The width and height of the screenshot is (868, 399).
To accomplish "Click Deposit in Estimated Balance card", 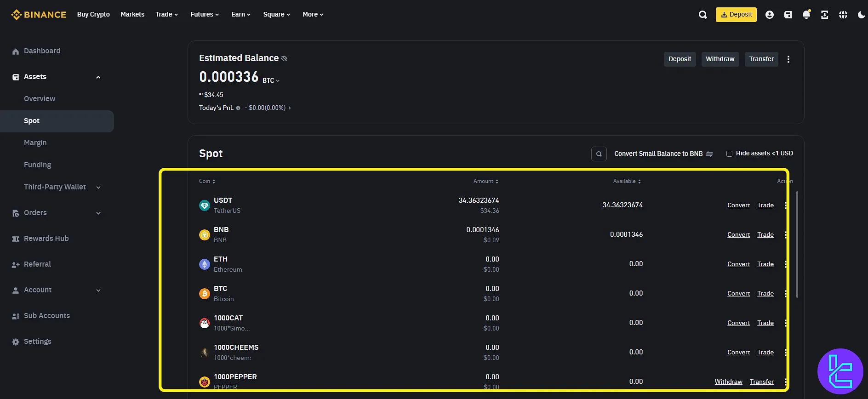I will [x=680, y=59].
